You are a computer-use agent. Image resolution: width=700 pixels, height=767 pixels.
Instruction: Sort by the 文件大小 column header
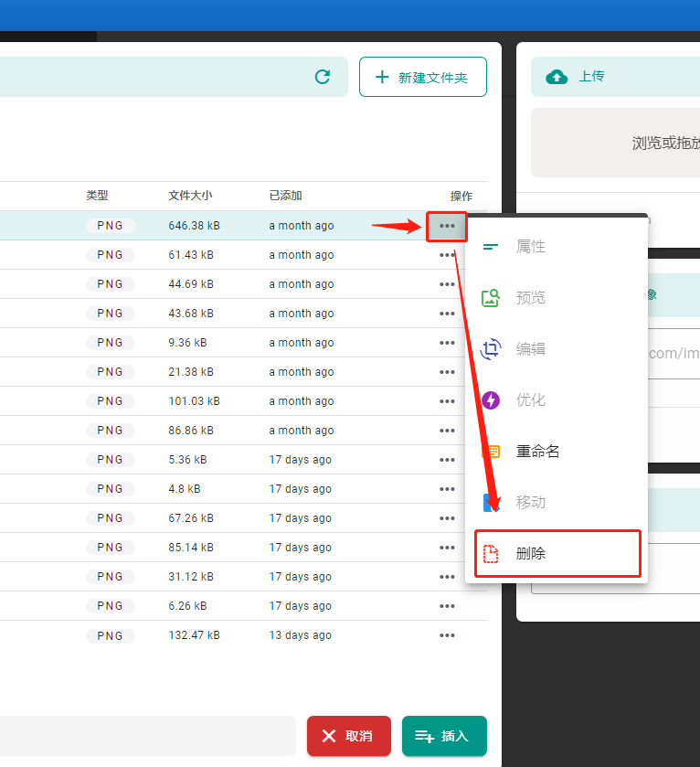coord(190,196)
